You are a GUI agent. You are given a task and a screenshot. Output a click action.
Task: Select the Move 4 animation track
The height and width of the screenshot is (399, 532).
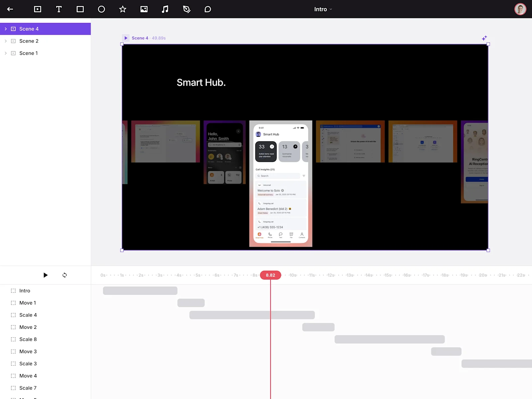[45, 376]
